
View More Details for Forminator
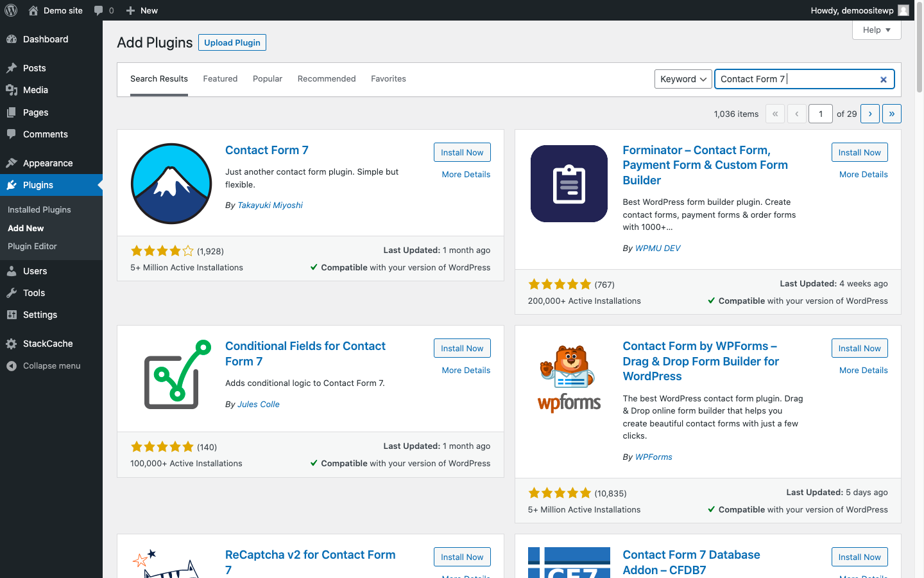[x=864, y=175]
